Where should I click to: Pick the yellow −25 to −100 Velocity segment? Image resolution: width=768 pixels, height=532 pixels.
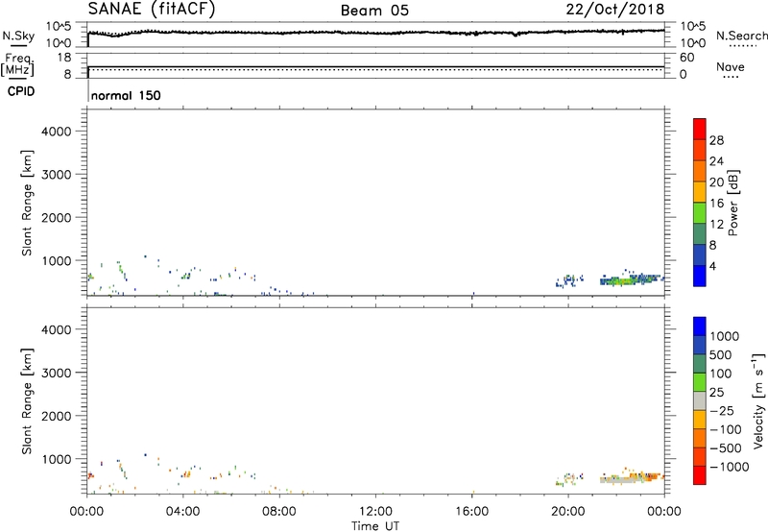[x=700, y=420]
